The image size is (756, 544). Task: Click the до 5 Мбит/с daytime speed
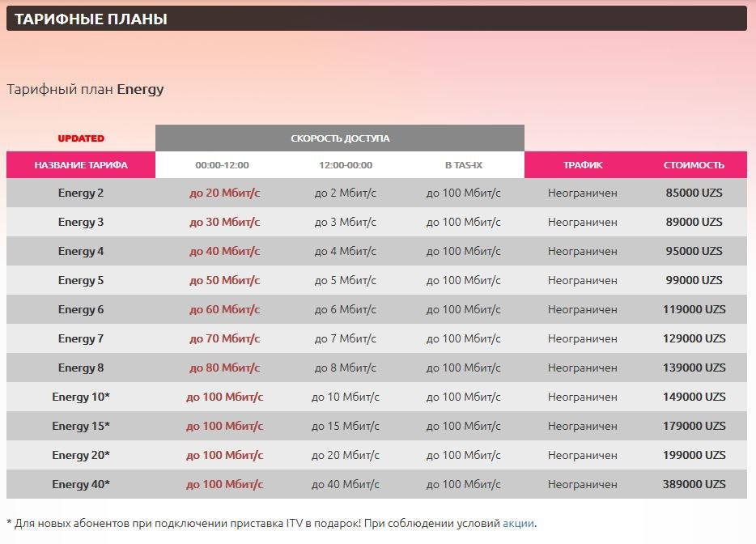click(345, 280)
